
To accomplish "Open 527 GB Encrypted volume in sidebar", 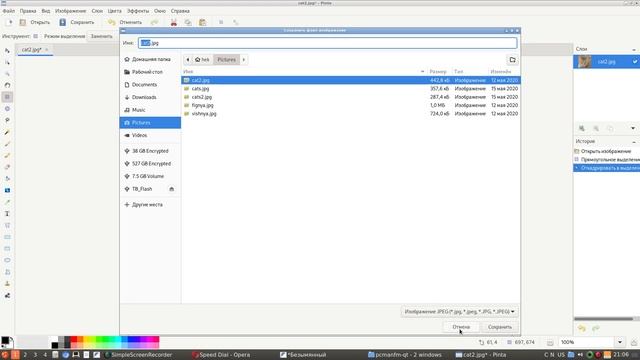I will 150,164.
